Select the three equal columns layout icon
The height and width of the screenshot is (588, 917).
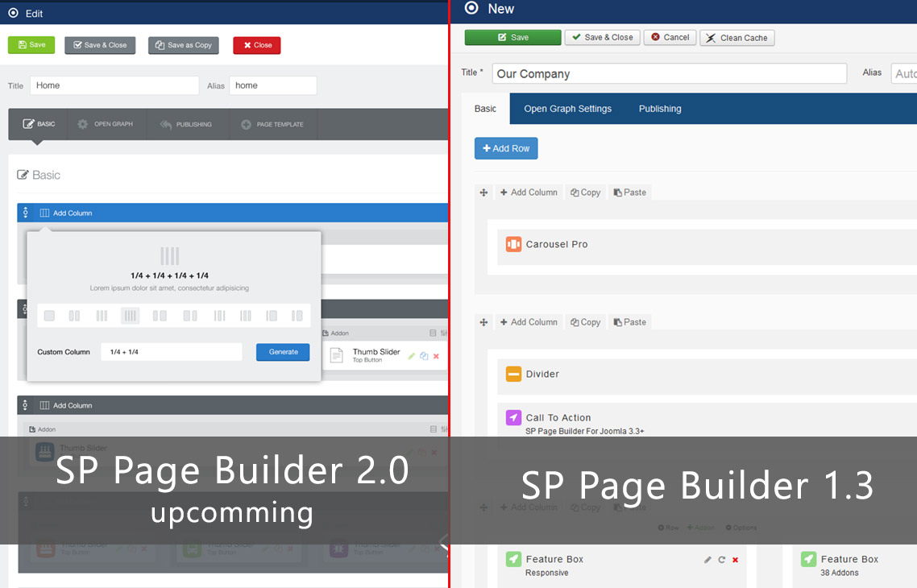[102, 316]
